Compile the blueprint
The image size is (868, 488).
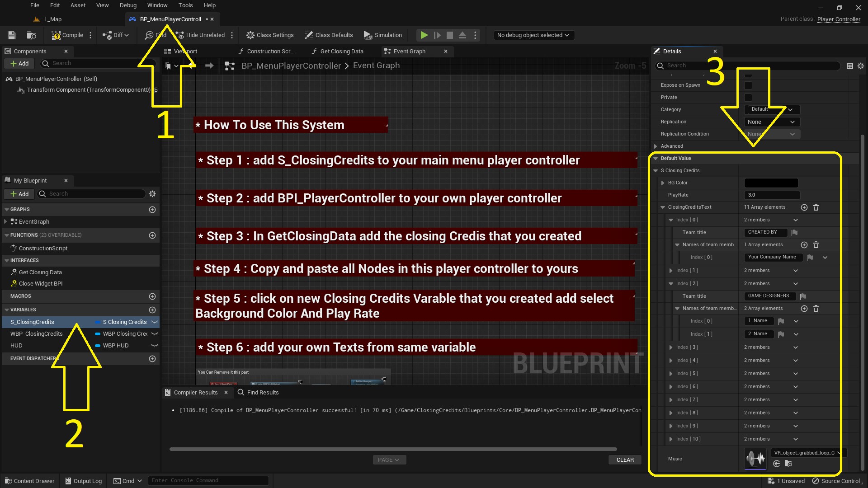[x=68, y=35]
